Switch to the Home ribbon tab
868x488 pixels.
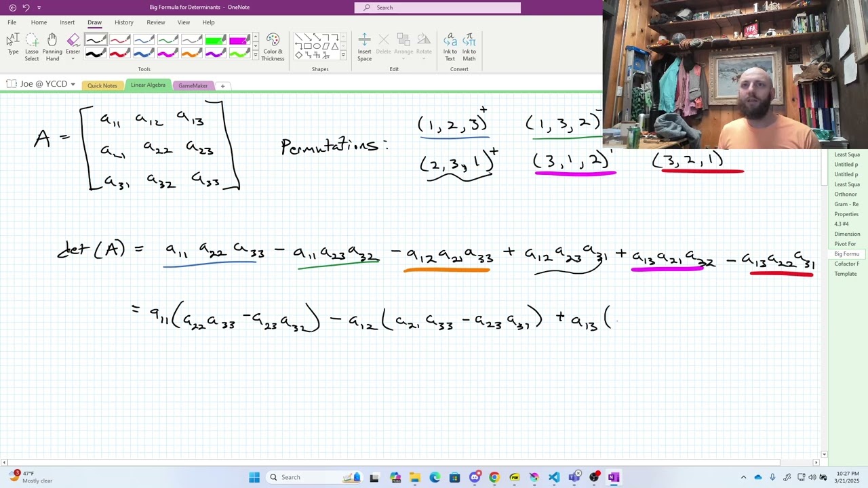coord(39,22)
